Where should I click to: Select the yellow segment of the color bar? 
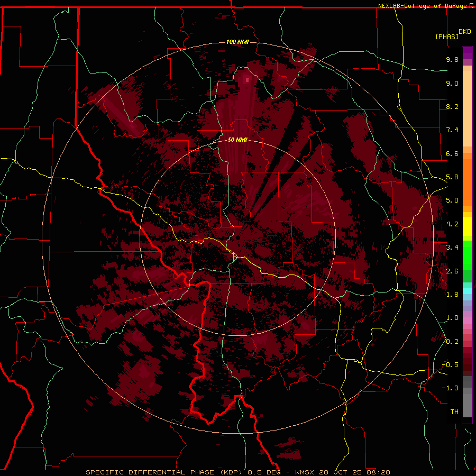[467, 226]
